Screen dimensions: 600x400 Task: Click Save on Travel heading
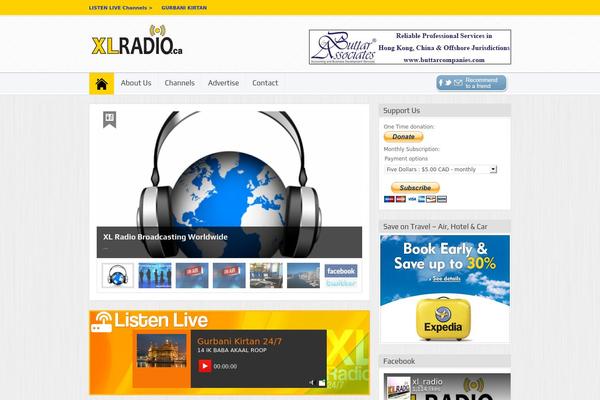click(x=435, y=227)
